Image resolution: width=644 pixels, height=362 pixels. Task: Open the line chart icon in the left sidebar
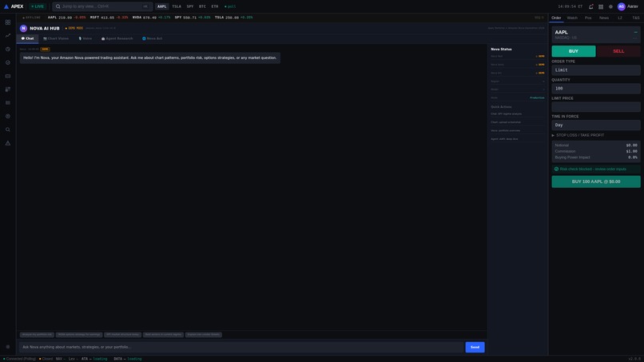click(8, 36)
